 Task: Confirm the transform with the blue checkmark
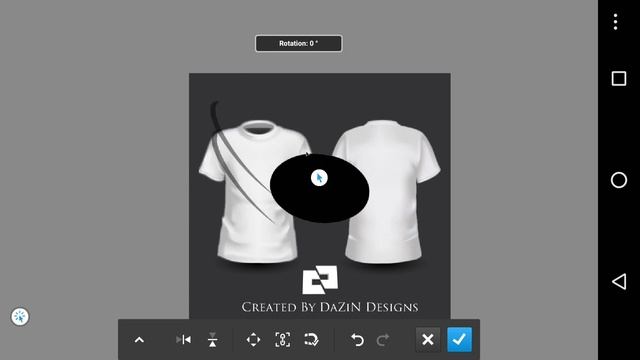click(459, 339)
